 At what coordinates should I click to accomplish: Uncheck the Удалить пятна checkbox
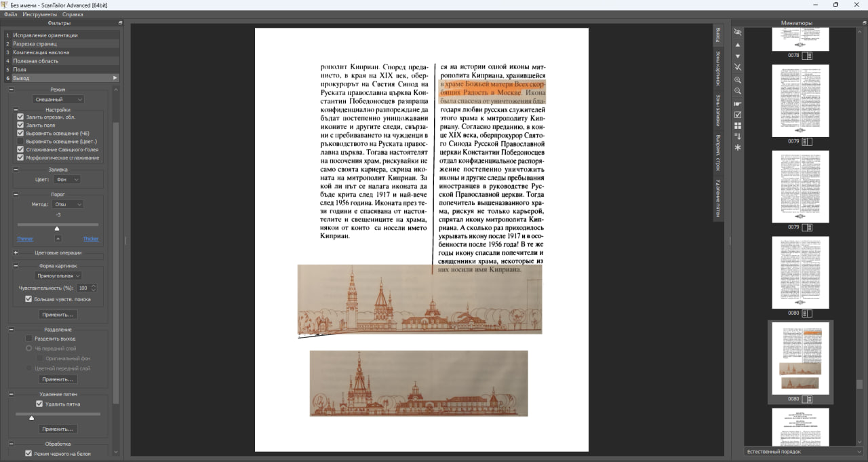[x=39, y=404]
